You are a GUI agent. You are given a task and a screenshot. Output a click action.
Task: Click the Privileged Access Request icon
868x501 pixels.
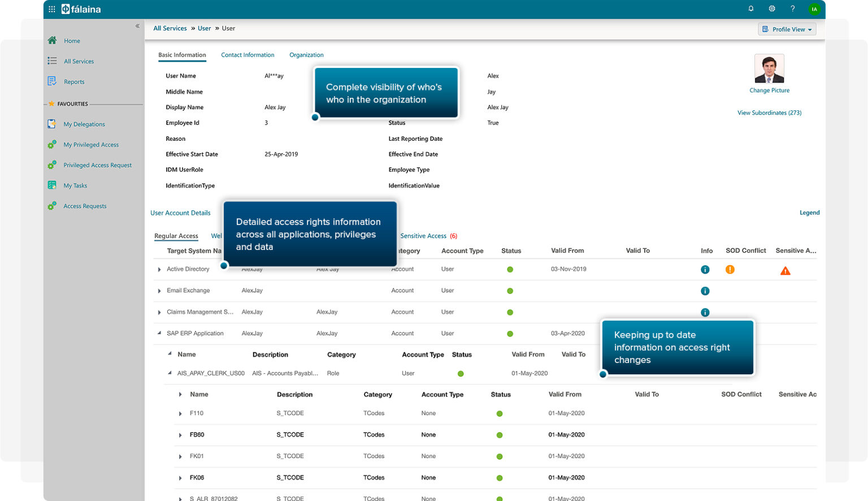click(x=52, y=165)
